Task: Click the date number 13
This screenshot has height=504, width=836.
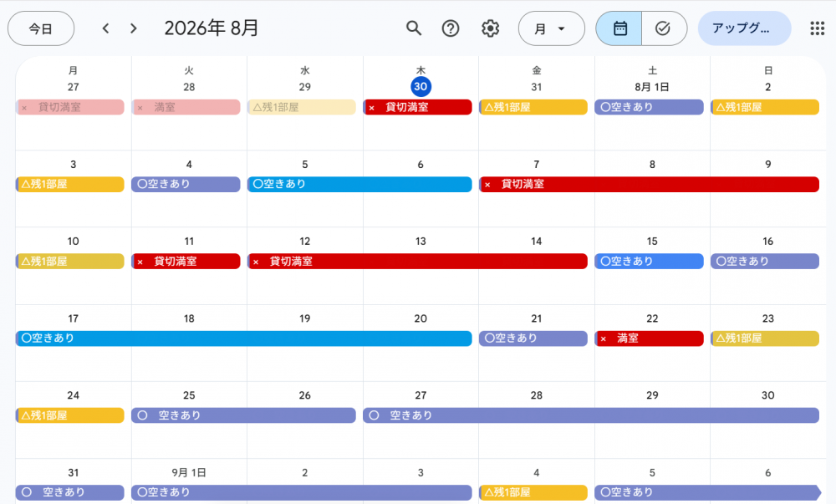Action: coord(421,242)
